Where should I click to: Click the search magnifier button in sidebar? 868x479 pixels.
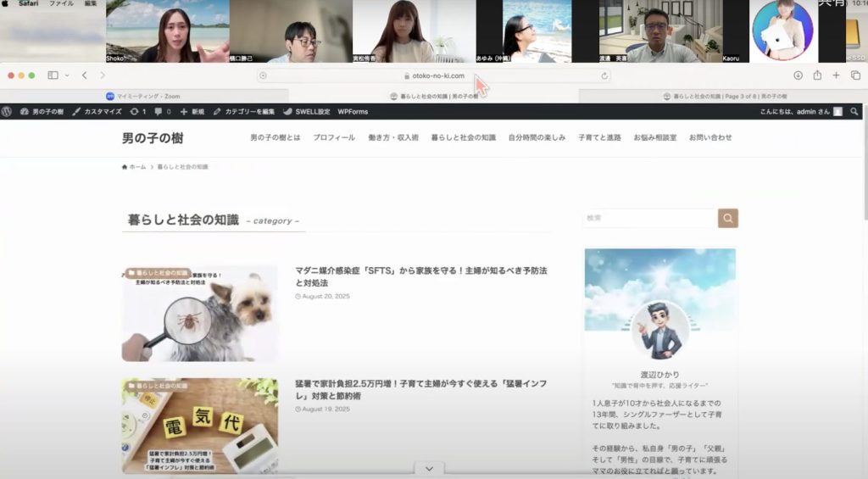point(728,218)
